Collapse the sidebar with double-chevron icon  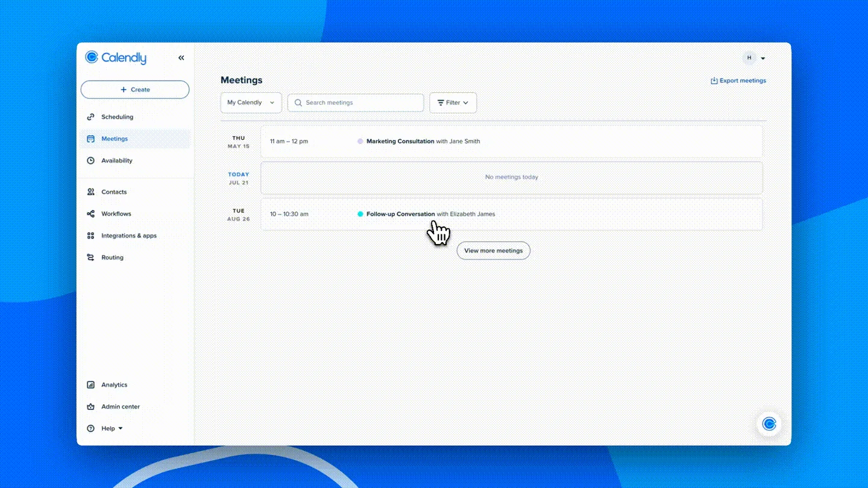181,58
